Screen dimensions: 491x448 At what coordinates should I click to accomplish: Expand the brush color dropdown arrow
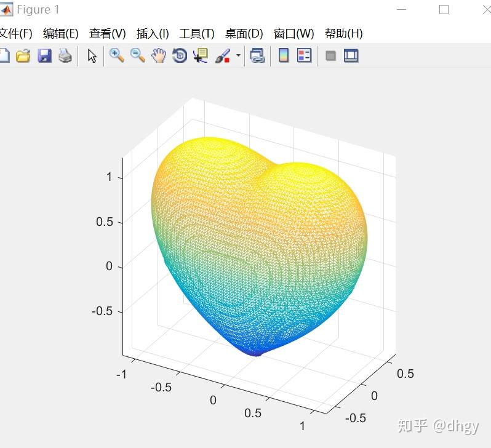point(238,56)
